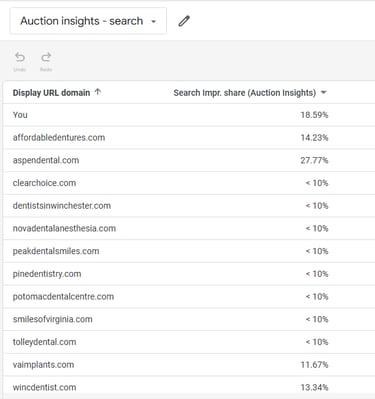This screenshot has height=399, width=375.
Task: Select the novadentalanesthesia.com row
Action: tap(189, 228)
